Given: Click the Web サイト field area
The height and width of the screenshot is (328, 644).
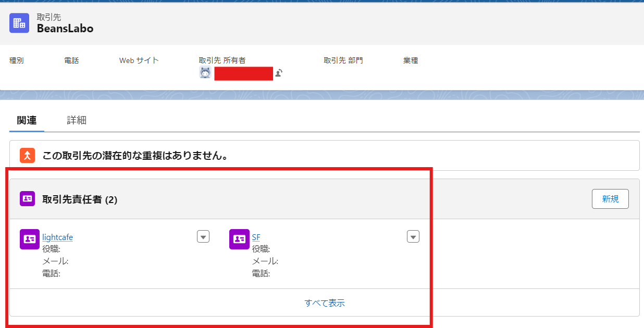Looking at the screenshot, I should coord(139,60).
